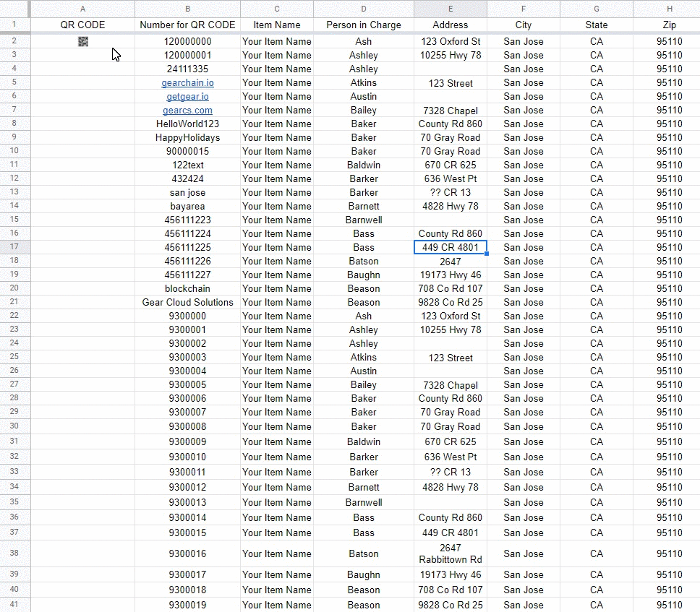This screenshot has height=612, width=700.
Task: Click the 'Person in Charge' header cell
Action: (x=364, y=25)
